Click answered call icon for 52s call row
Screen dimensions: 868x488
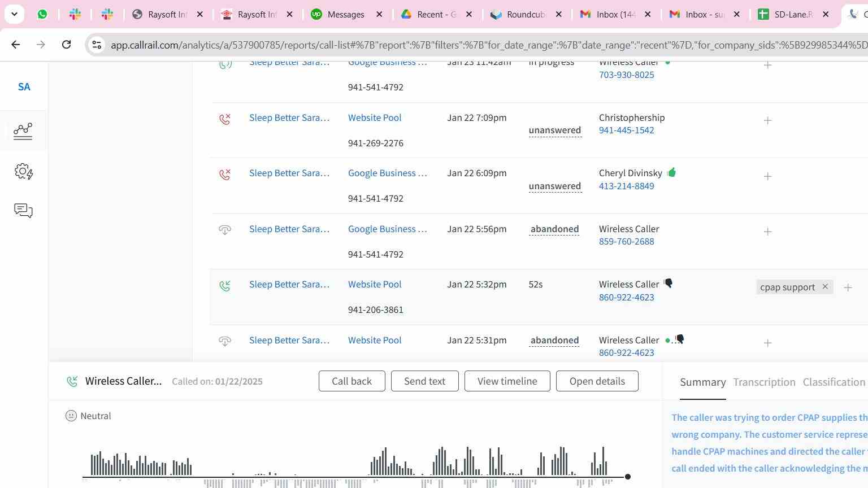(225, 286)
